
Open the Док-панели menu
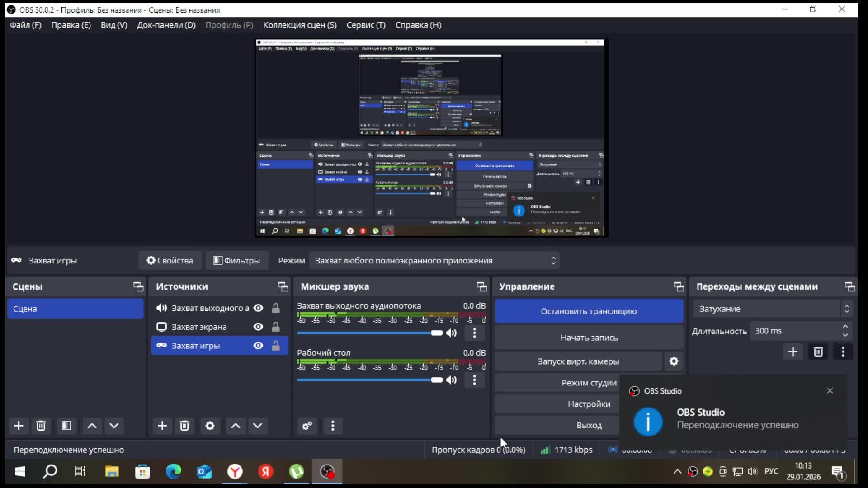(x=166, y=25)
